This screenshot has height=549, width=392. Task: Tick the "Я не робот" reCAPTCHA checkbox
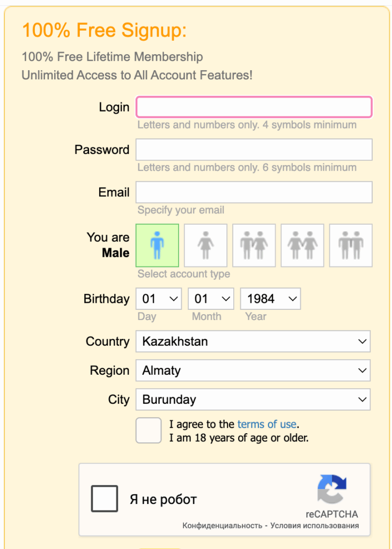click(x=105, y=499)
